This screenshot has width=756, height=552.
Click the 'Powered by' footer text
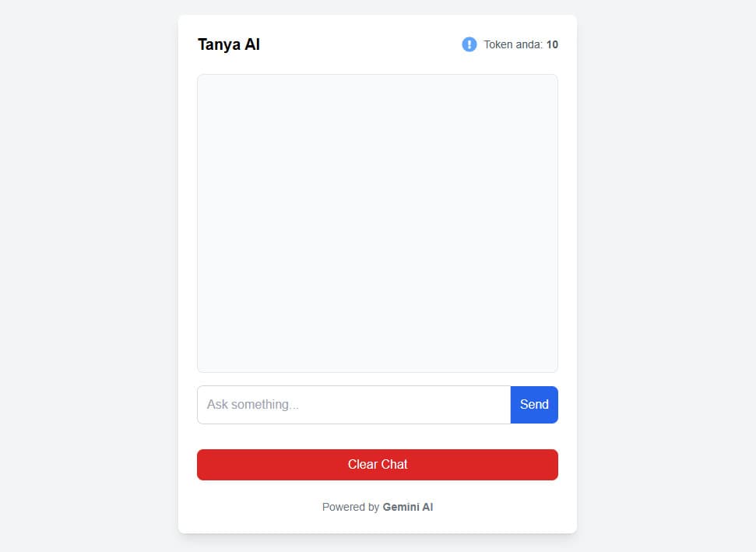[350, 507]
